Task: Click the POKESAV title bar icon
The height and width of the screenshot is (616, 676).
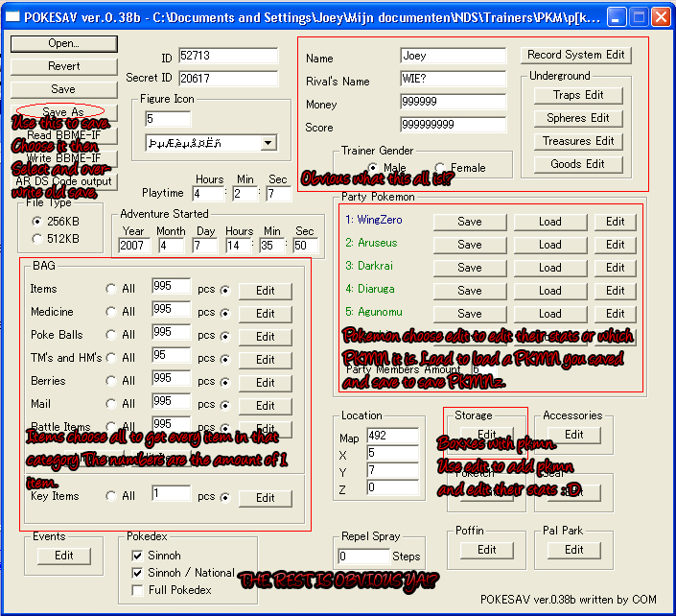Action: [x=12, y=17]
